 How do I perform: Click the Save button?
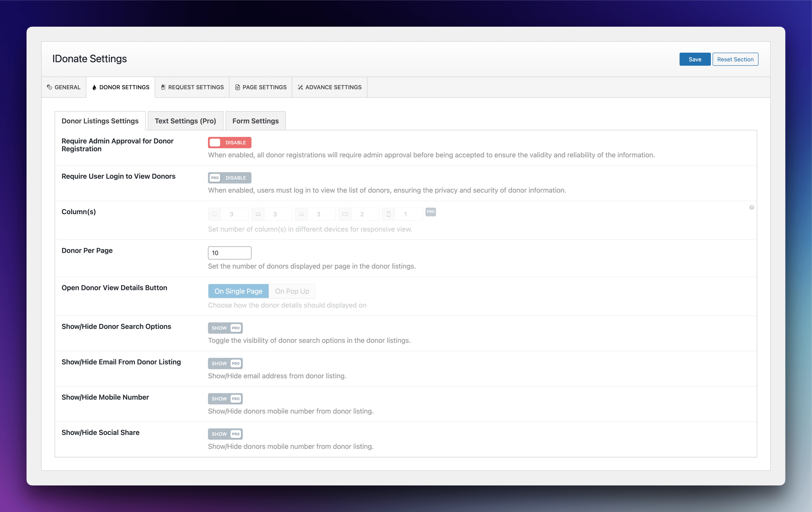695,59
